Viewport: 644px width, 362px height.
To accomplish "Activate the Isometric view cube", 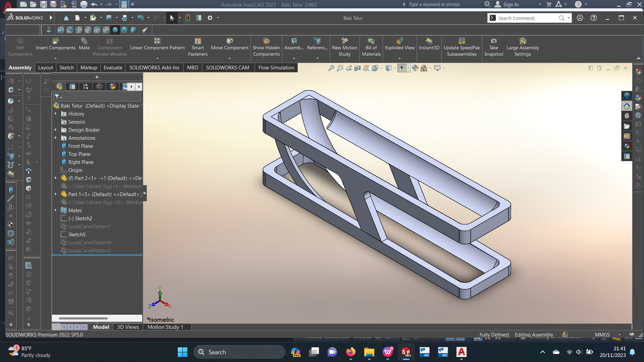I will pyautogui.click(x=115, y=30).
